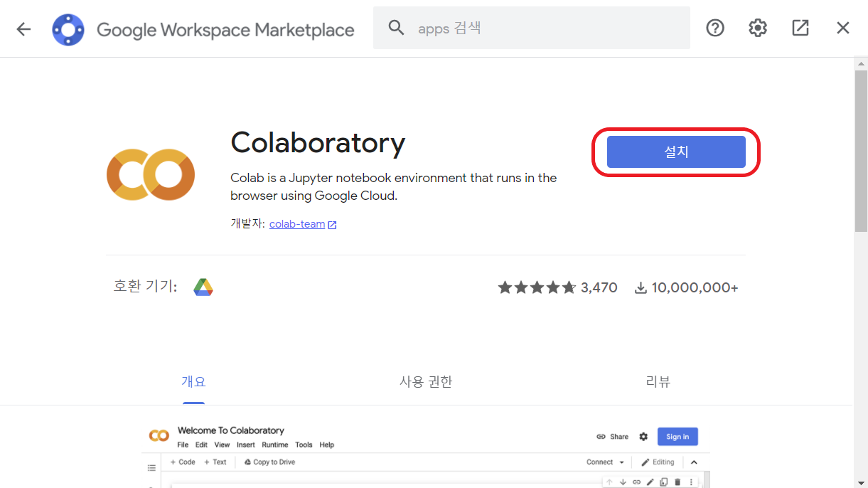Click Sign in button in preview screenshot
The image size is (868, 488).
(x=677, y=437)
